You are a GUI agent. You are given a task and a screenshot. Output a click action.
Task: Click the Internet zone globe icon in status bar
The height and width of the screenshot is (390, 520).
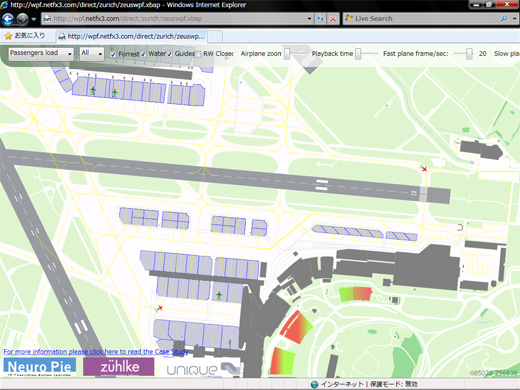[x=314, y=384]
